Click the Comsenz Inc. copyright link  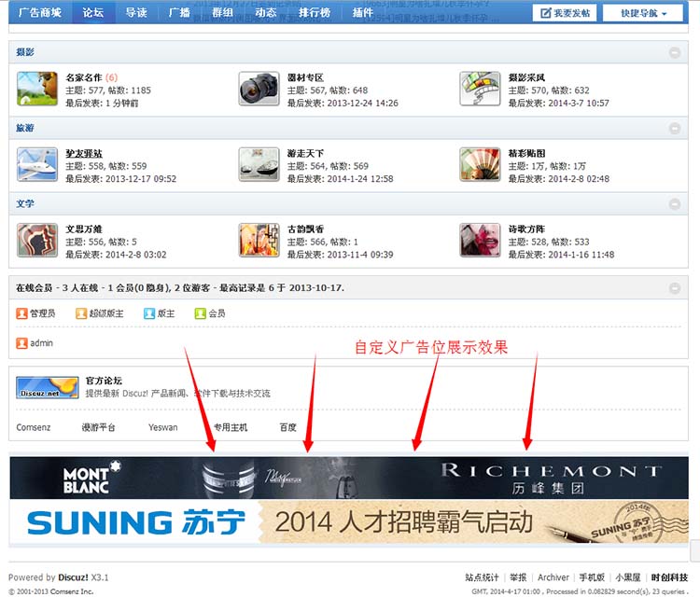(x=72, y=591)
